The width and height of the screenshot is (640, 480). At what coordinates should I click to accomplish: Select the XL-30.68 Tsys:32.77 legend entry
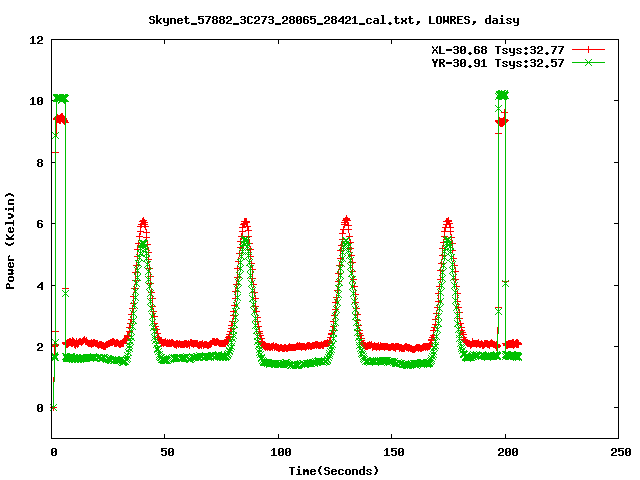(x=498, y=50)
